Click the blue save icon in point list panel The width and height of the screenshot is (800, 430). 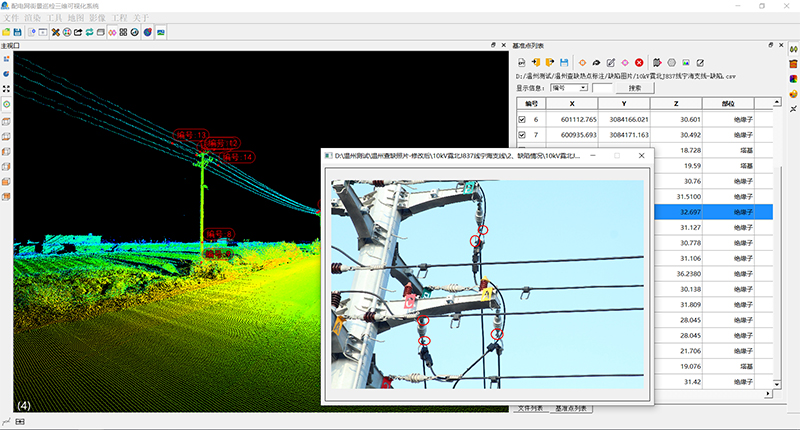(565, 62)
